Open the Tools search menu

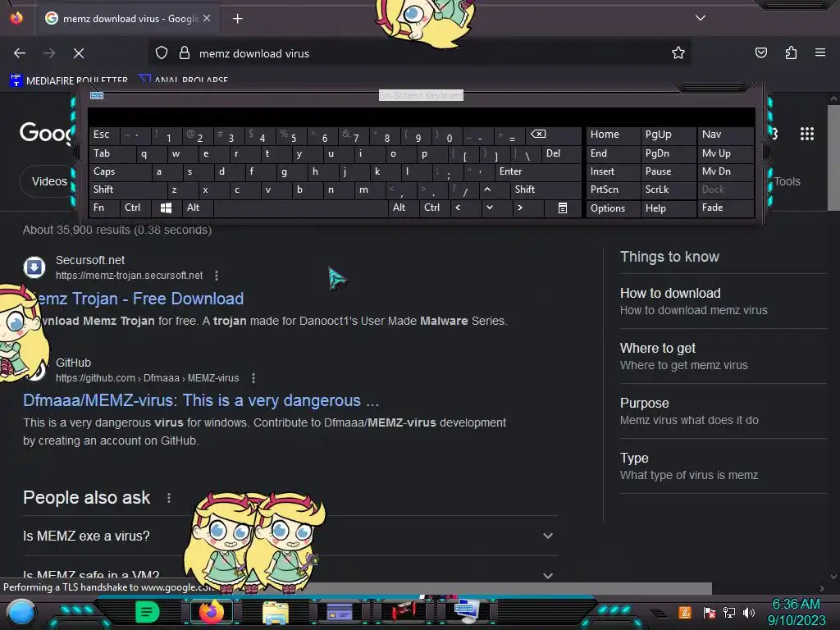[787, 181]
